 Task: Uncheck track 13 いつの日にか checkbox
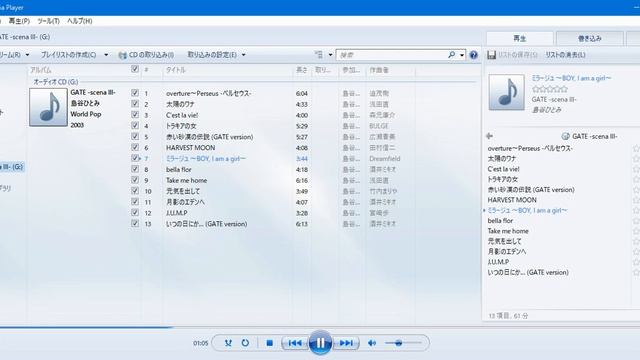135,223
